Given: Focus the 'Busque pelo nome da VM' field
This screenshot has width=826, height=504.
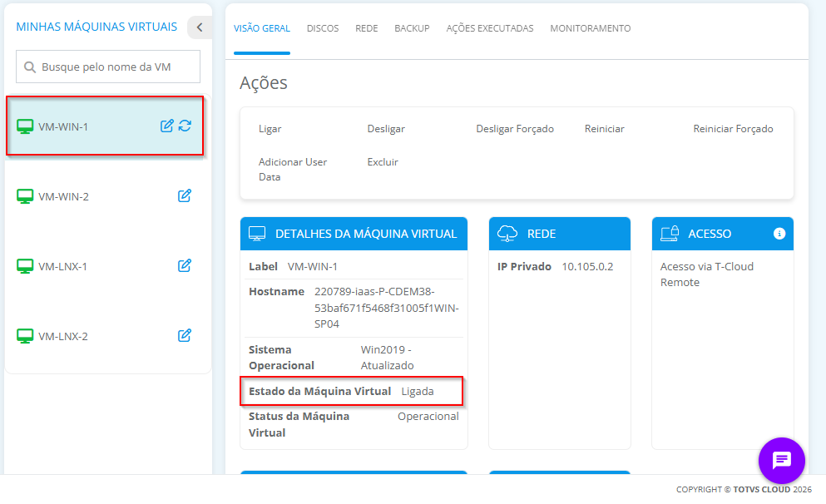Looking at the screenshot, I should pos(108,67).
